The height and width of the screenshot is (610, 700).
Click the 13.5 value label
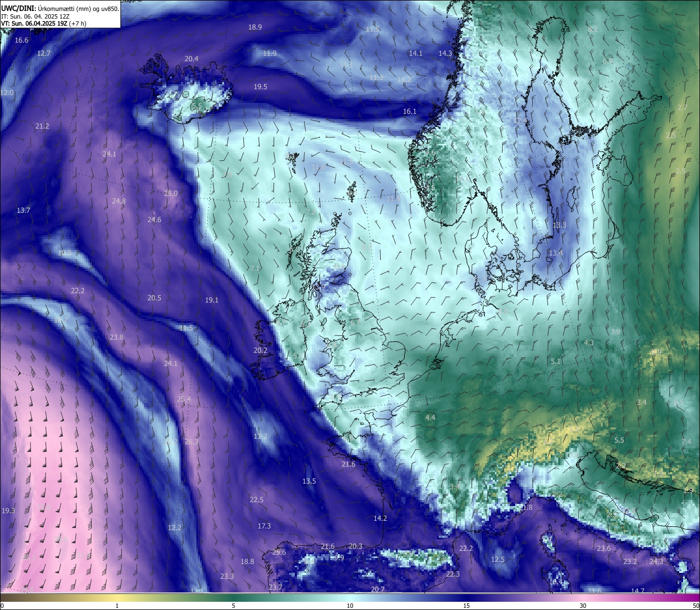tap(309, 481)
